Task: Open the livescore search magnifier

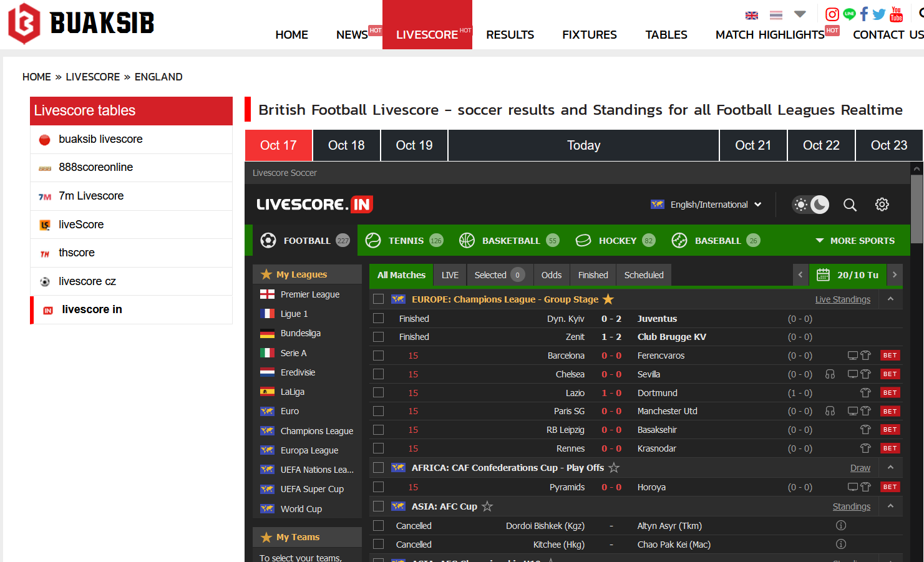Action: tap(850, 205)
